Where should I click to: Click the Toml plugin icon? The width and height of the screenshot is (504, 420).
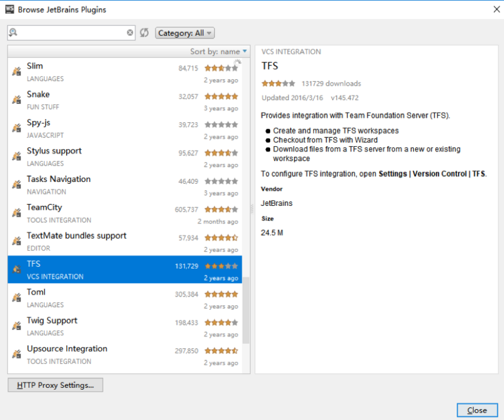[17, 298]
